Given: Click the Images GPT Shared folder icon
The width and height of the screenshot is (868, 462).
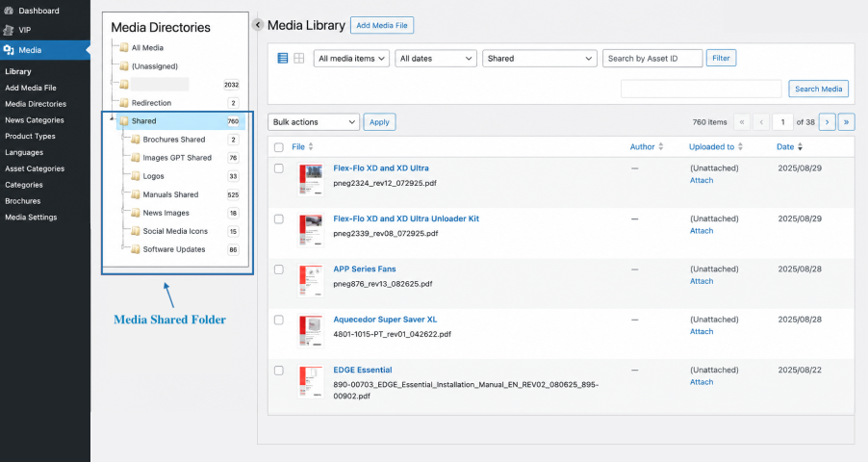Looking at the screenshot, I should [135, 158].
